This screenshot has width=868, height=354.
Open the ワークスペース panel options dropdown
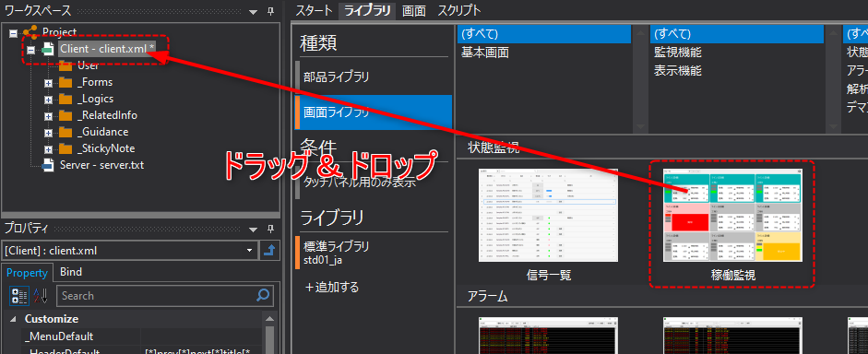(253, 11)
